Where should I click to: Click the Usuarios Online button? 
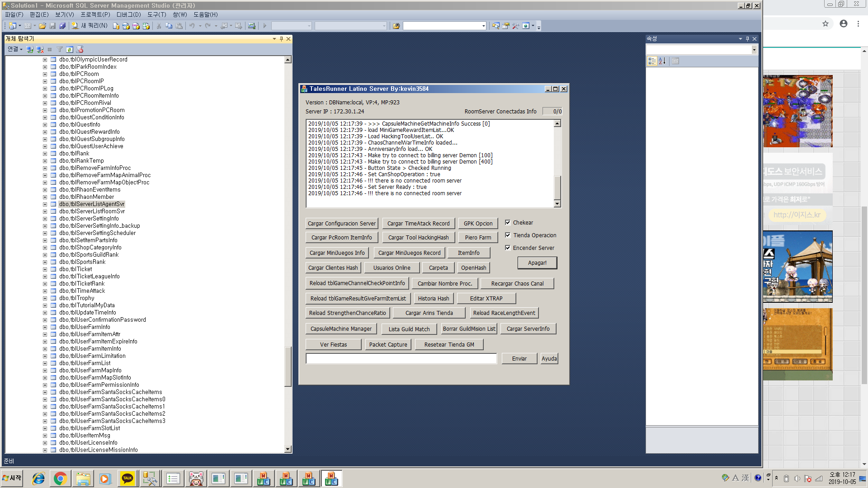tap(392, 268)
